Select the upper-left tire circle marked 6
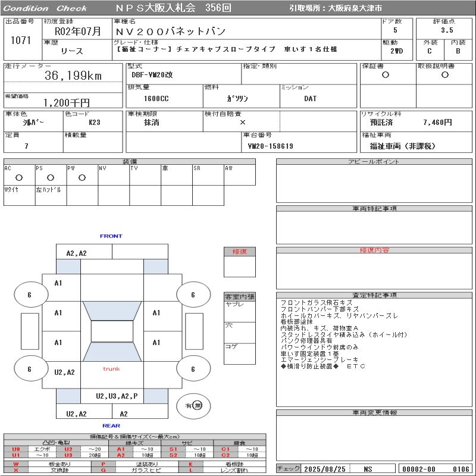This screenshot has width=476, height=476. pyautogui.click(x=30, y=295)
